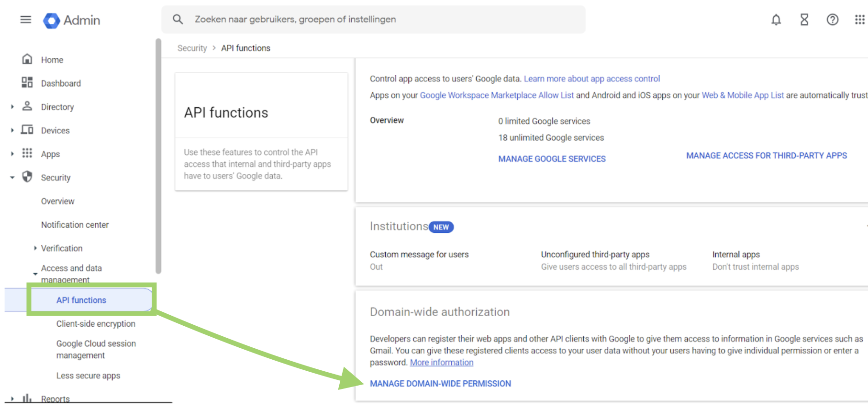The width and height of the screenshot is (868, 411).
Task: Click MANAGE DOMAIN-WIDE PERMISSION
Action: 440,384
